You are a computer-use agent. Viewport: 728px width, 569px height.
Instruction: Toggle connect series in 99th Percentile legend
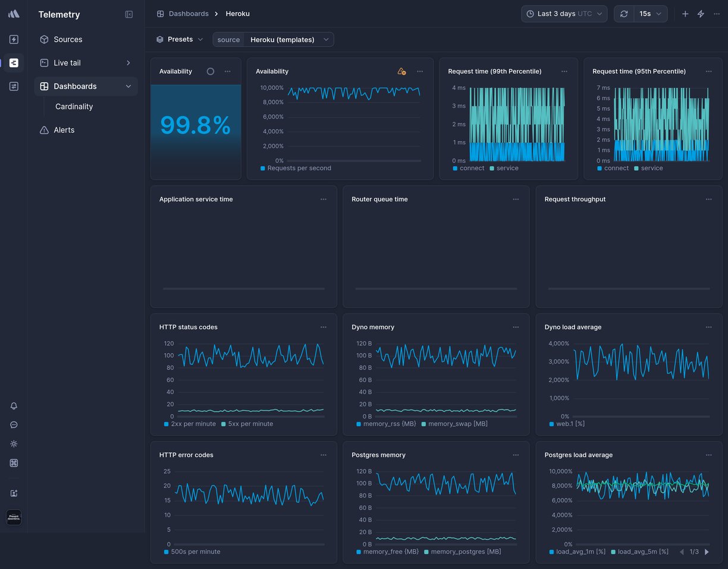(469, 168)
